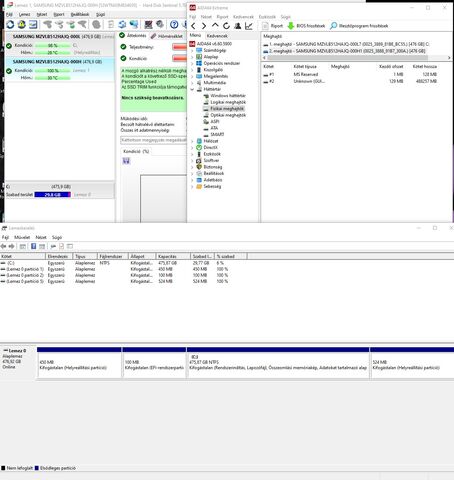454x480 pixels.
Task: Click the blue help icon in Disk Management toolbar
Action: [x=34, y=246]
